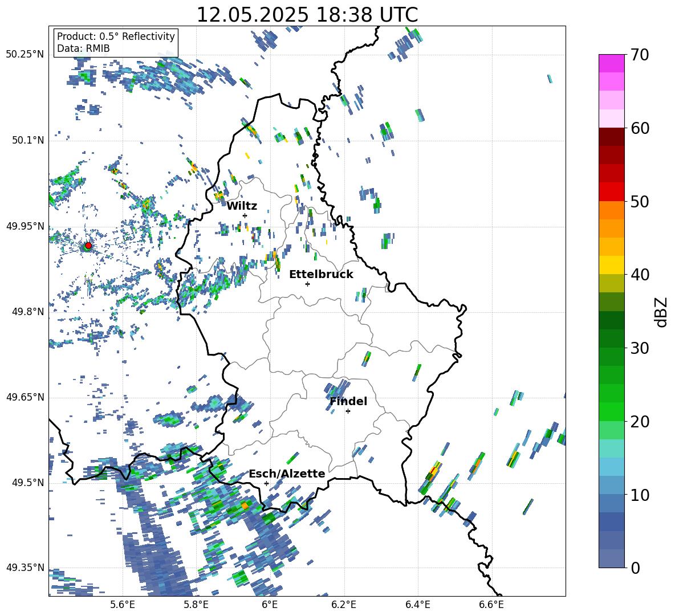
Task: Click the dark red colorbar segment below 60
Action: [x=611, y=137]
